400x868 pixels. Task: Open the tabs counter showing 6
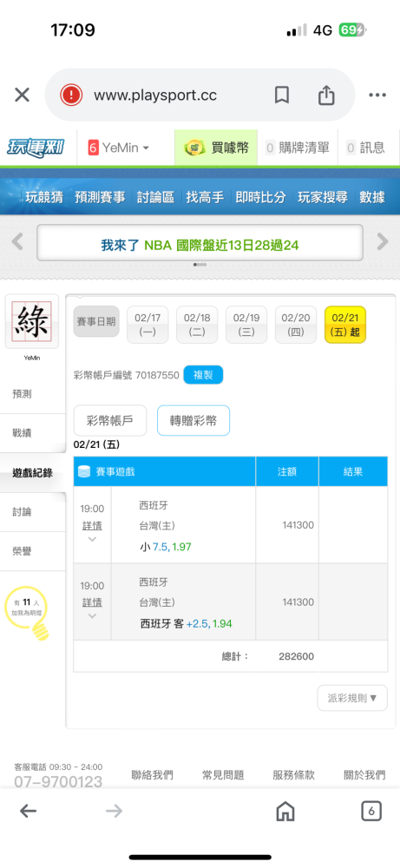click(371, 812)
